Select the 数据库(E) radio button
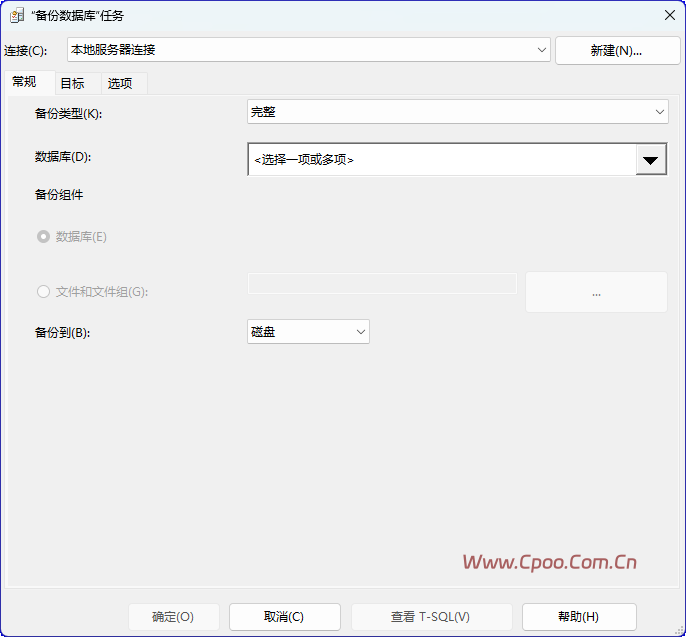 [43, 237]
